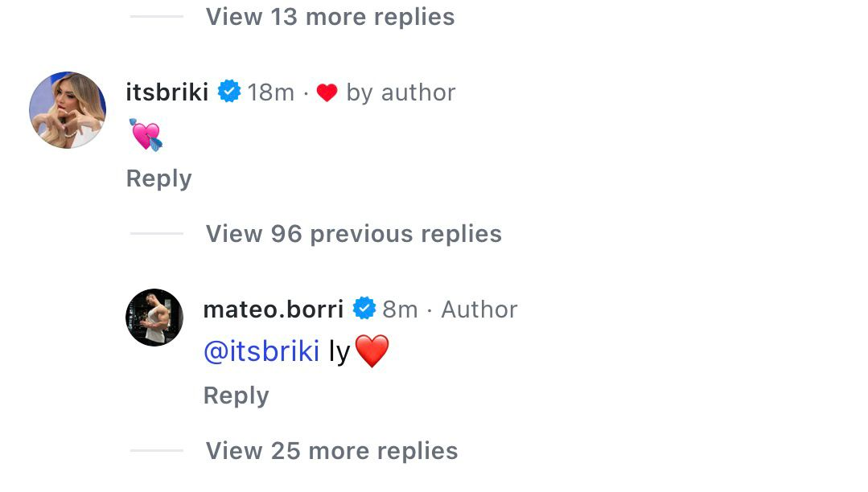Click the "ly" text in mateo.borri's reply

point(339,352)
